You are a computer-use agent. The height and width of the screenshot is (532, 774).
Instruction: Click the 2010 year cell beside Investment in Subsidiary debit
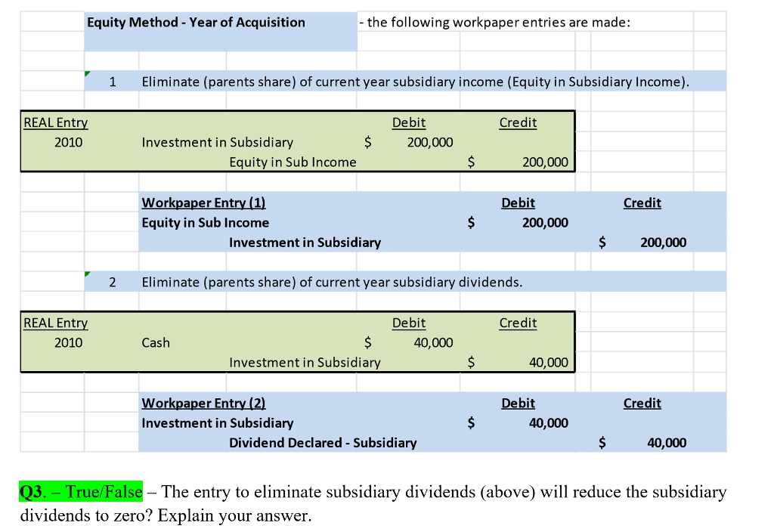pyautogui.click(x=68, y=143)
